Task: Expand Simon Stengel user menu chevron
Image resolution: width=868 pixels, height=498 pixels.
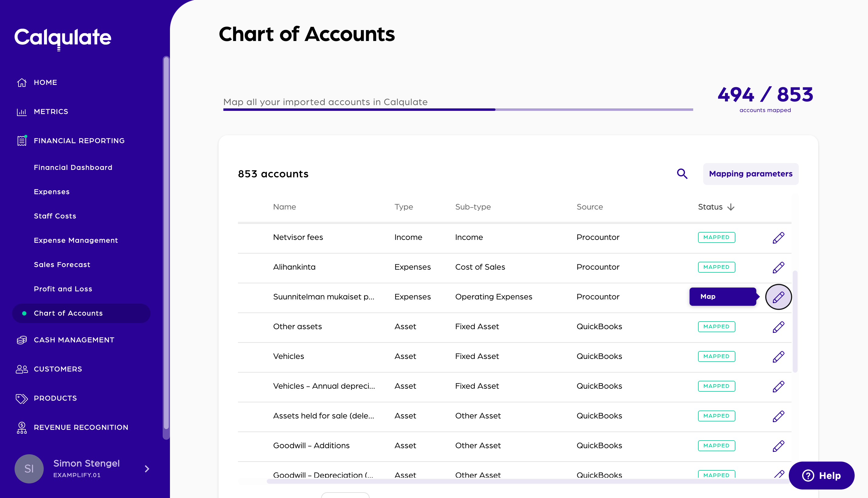Action: click(x=147, y=469)
